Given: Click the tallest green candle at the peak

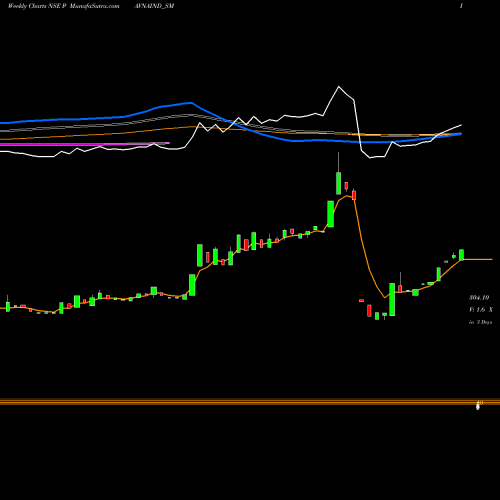Looking at the screenshot, I should pyautogui.click(x=339, y=183).
